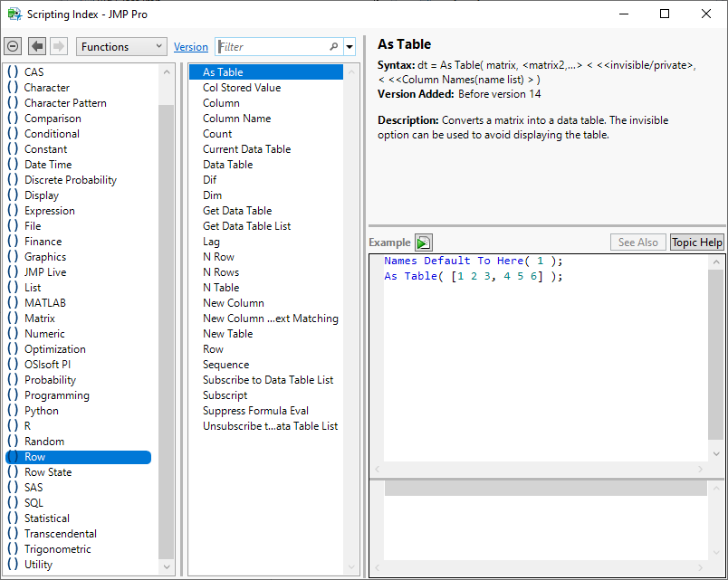Run the example script

[x=424, y=242]
